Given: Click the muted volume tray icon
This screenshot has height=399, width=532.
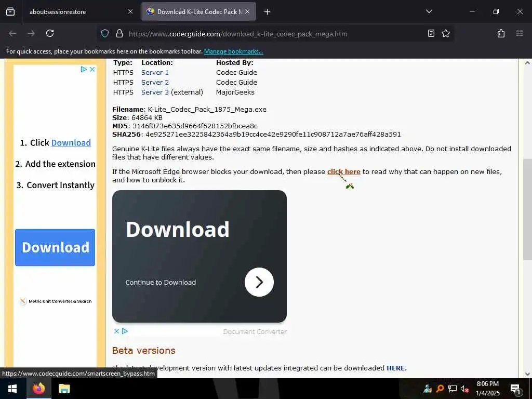Looking at the screenshot, I should point(464,389).
